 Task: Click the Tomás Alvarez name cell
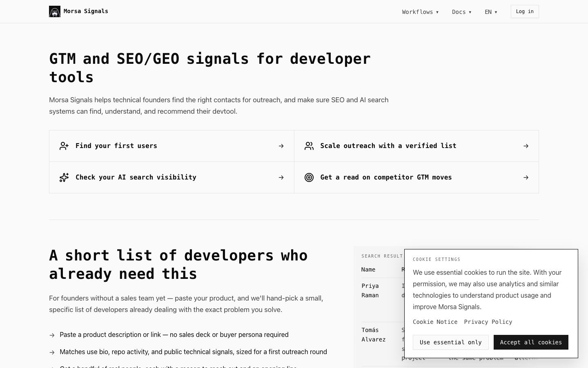[373, 335]
